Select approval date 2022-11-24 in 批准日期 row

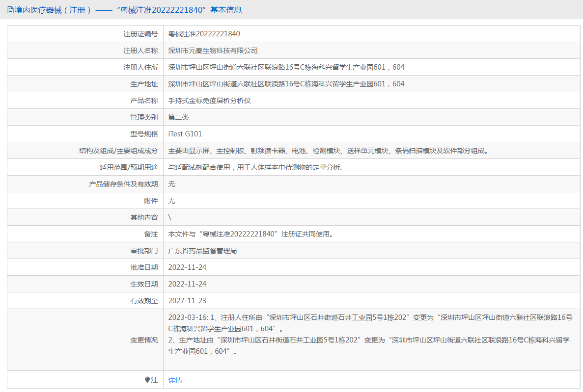point(187,267)
